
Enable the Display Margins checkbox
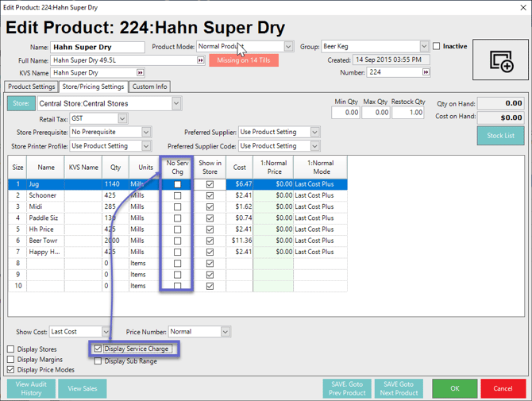tap(11, 360)
